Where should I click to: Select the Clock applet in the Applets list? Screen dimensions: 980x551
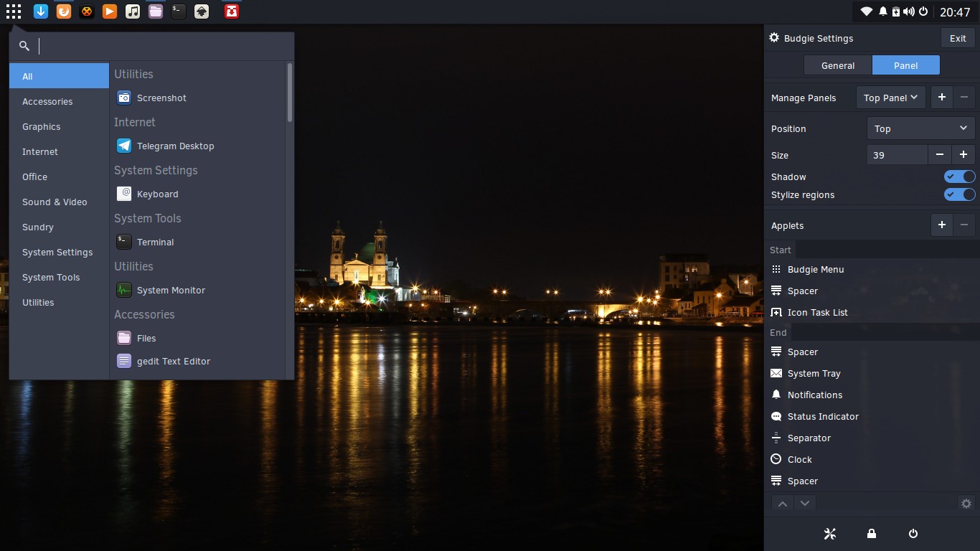click(798, 459)
